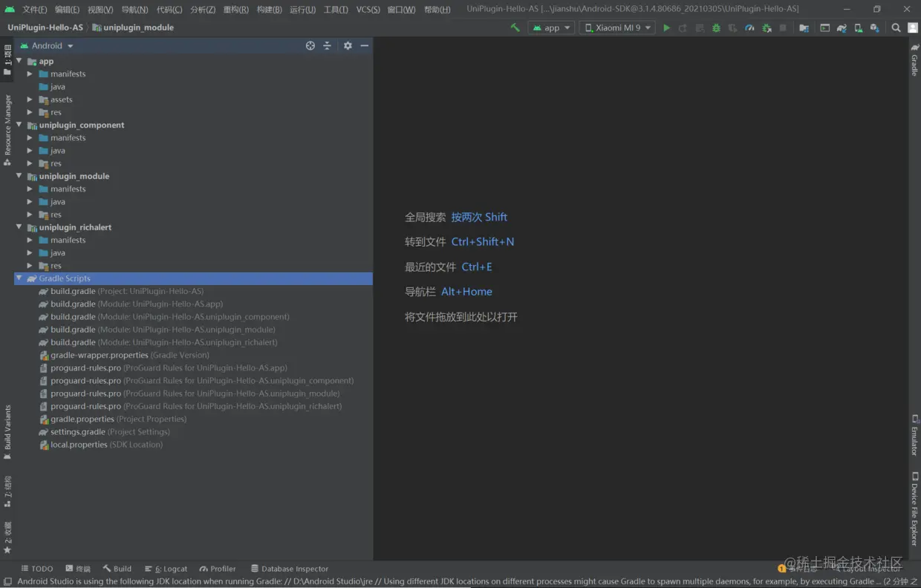
Task: Select proguard-rules.pro for UniPlugin-Hello-AS.app
Action: [163, 368]
